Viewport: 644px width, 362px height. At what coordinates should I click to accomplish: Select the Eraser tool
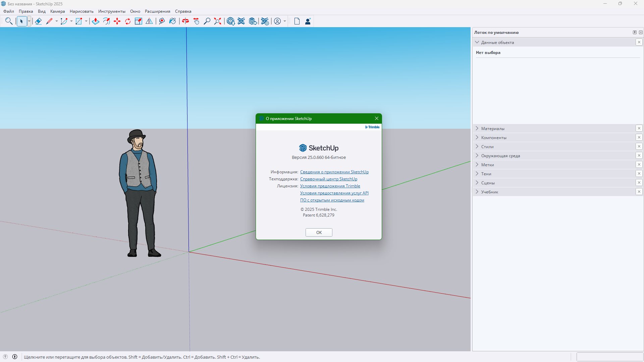(38, 21)
